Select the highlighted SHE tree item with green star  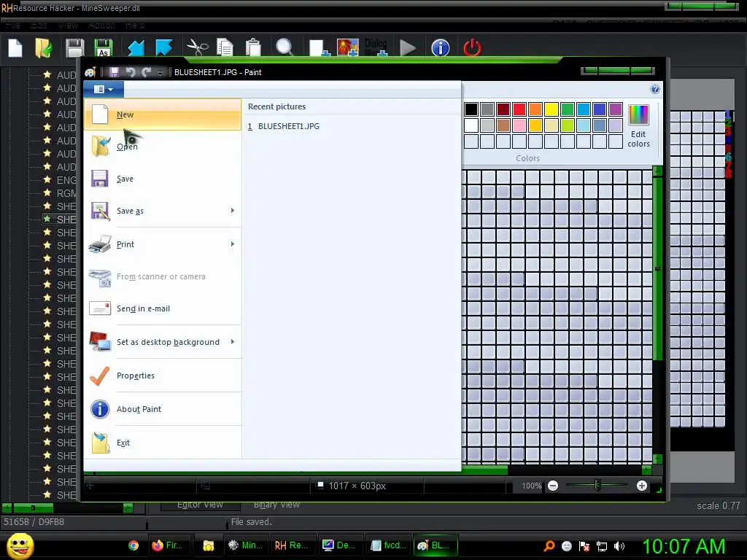coord(60,219)
